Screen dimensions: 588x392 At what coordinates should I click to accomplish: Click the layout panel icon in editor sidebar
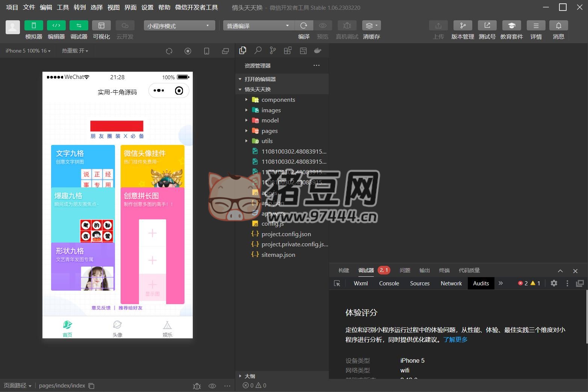pyautogui.click(x=303, y=50)
